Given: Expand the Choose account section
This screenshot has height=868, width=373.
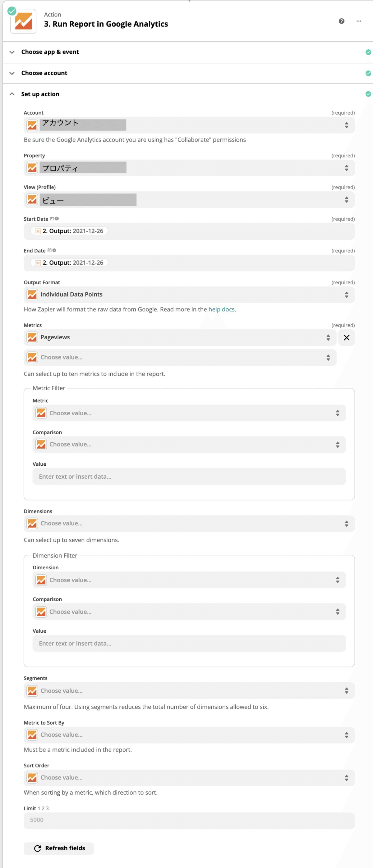Looking at the screenshot, I should coord(187,73).
